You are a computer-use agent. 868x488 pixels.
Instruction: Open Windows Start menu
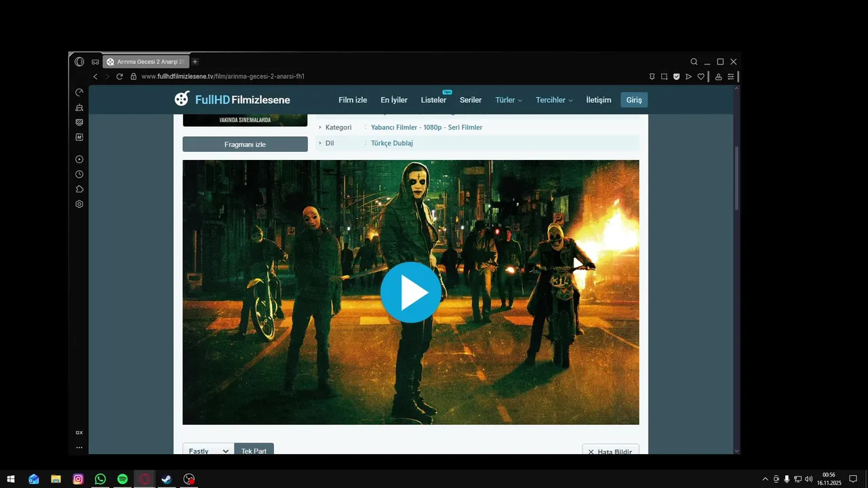[11, 479]
